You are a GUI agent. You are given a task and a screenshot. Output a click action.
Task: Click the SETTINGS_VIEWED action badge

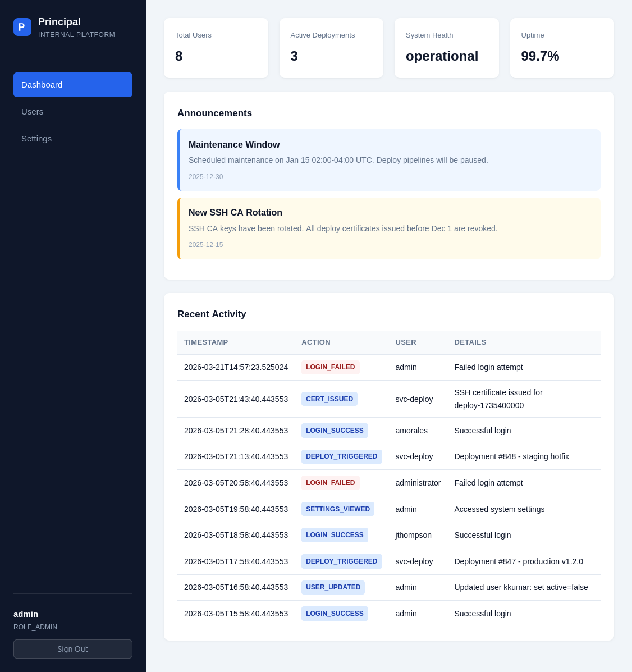(x=338, y=509)
